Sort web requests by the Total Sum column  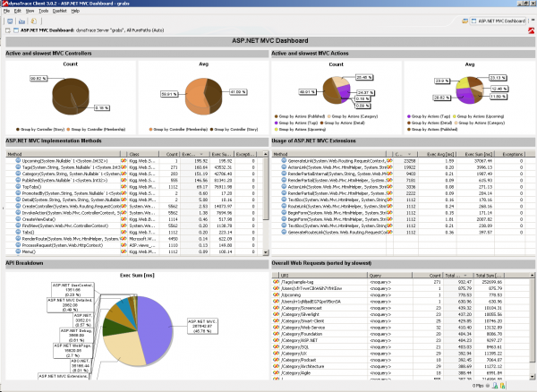click(x=489, y=276)
